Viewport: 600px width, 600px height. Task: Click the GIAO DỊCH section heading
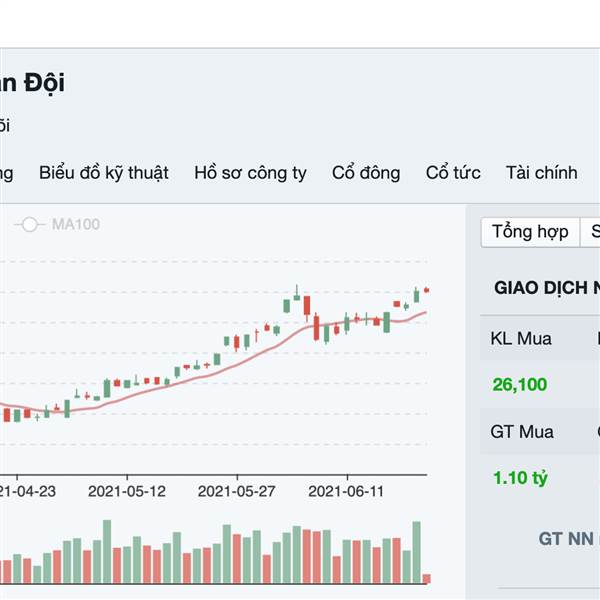(547, 288)
